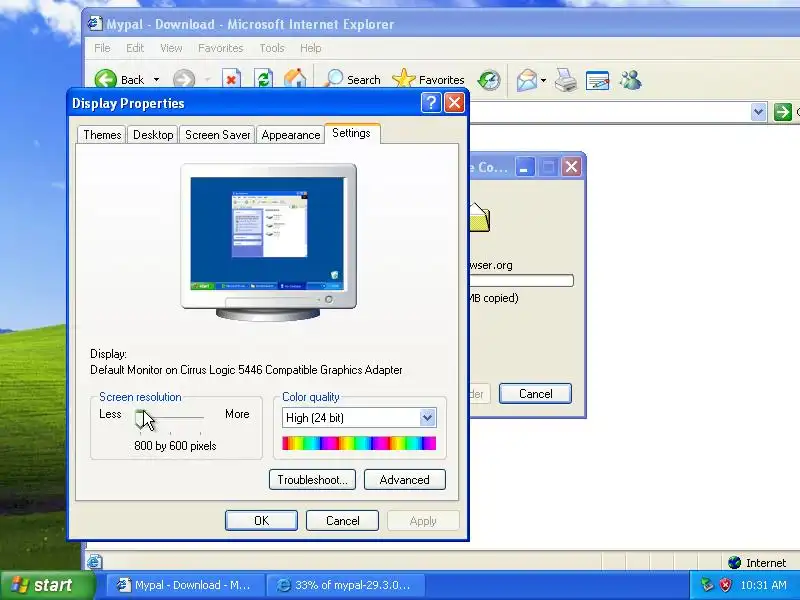Open the Tools menu
The width and height of the screenshot is (800, 600).
point(272,48)
